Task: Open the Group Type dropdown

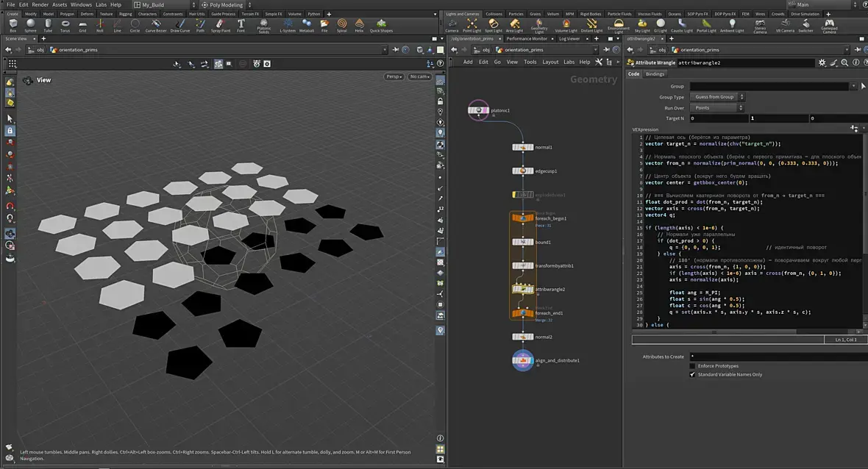Action: coord(716,97)
